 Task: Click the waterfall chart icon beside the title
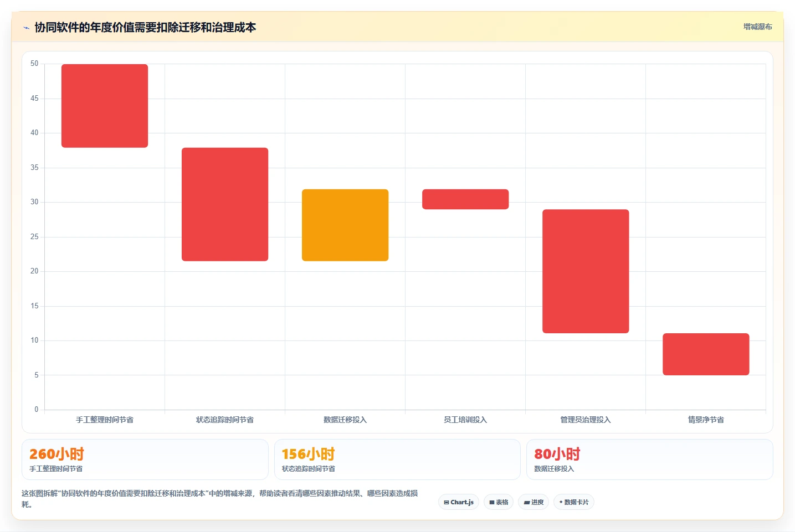[26, 28]
